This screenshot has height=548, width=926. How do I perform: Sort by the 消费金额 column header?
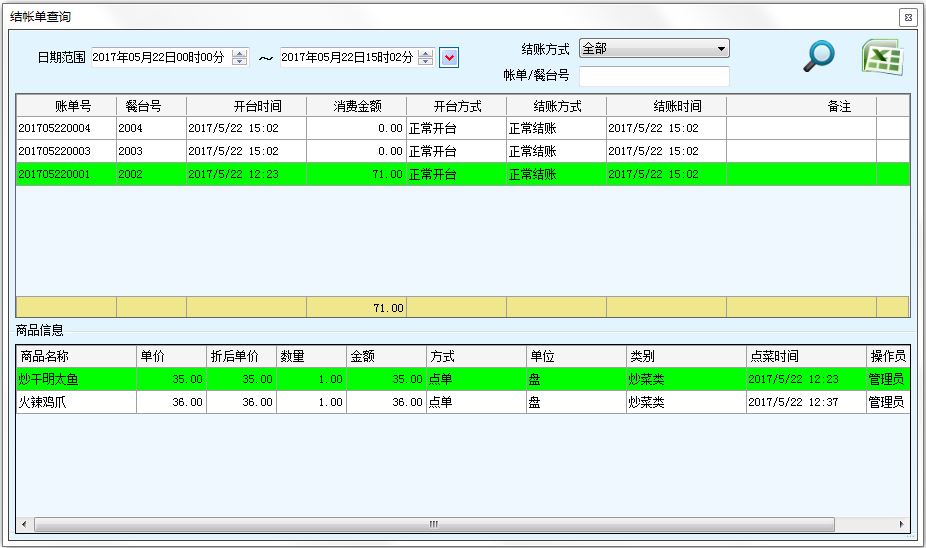356,106
